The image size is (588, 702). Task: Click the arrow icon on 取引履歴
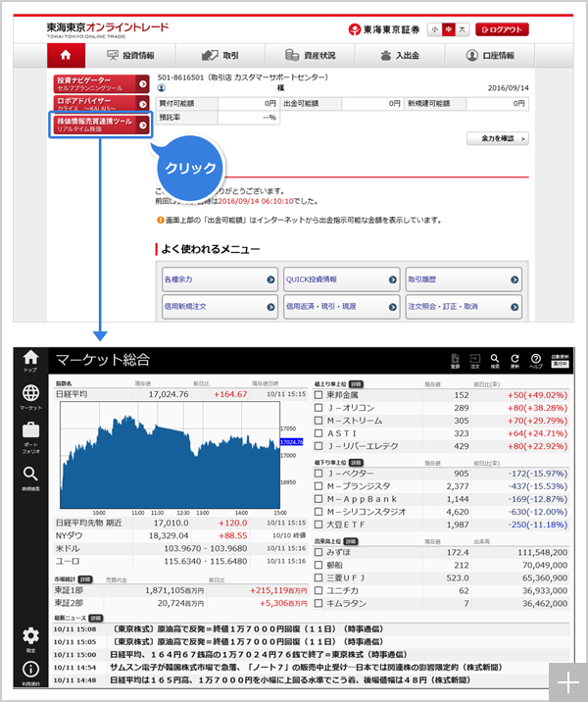coord(514,279)
